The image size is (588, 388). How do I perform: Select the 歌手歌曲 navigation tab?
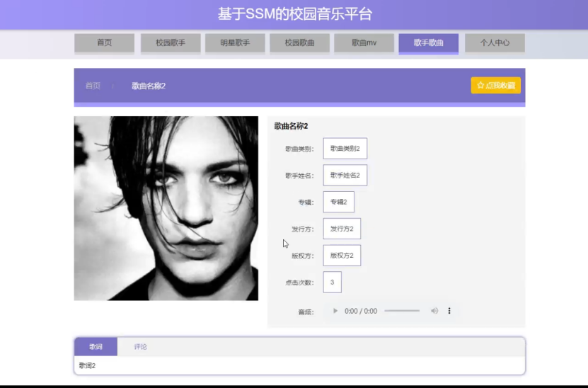point(429,42)
